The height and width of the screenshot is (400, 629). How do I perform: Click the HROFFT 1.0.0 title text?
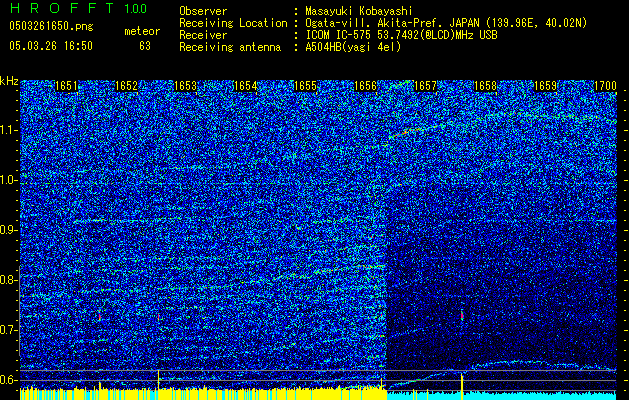tap(78, 8)
